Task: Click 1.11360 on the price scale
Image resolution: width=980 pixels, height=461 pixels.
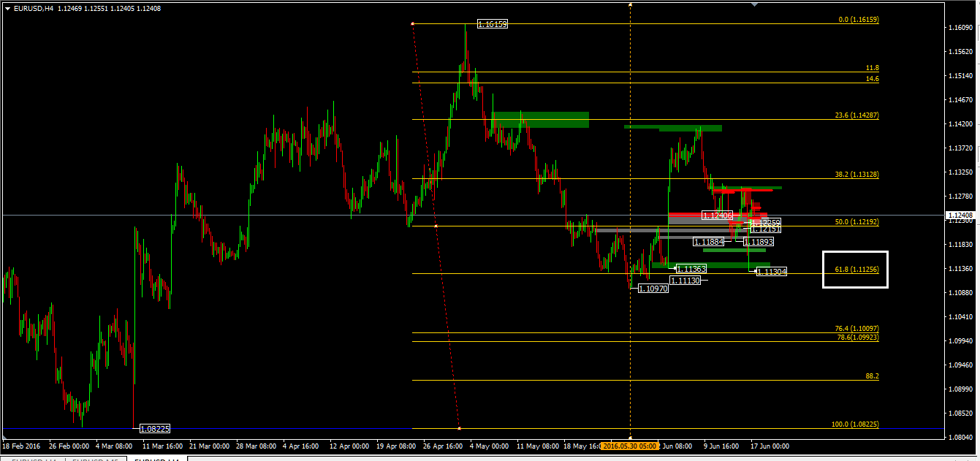Action: [960, 269]
